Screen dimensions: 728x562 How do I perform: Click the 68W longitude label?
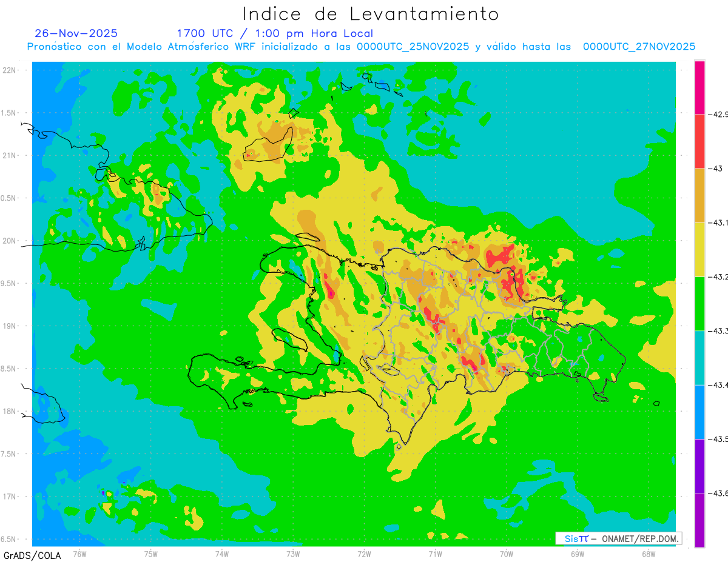pyautogui.click(x=649, y=554)
